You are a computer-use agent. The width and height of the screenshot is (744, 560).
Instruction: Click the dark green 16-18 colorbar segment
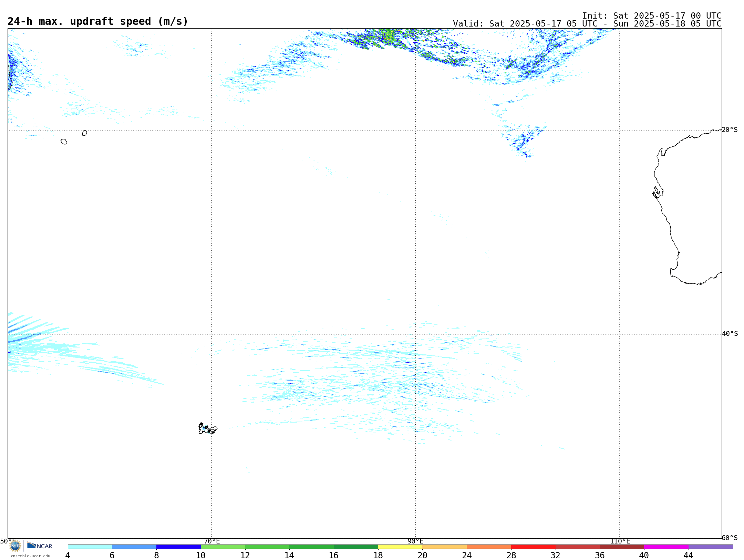356,547
